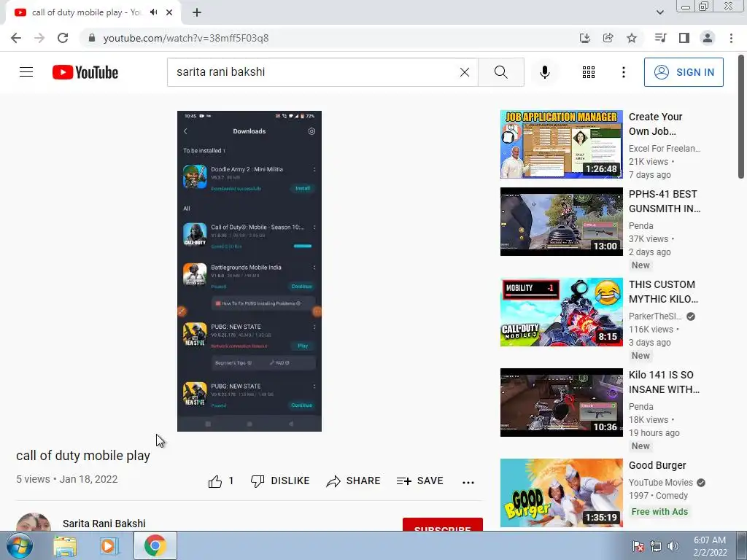Close the call of duty mobile tab

(169, 12)
